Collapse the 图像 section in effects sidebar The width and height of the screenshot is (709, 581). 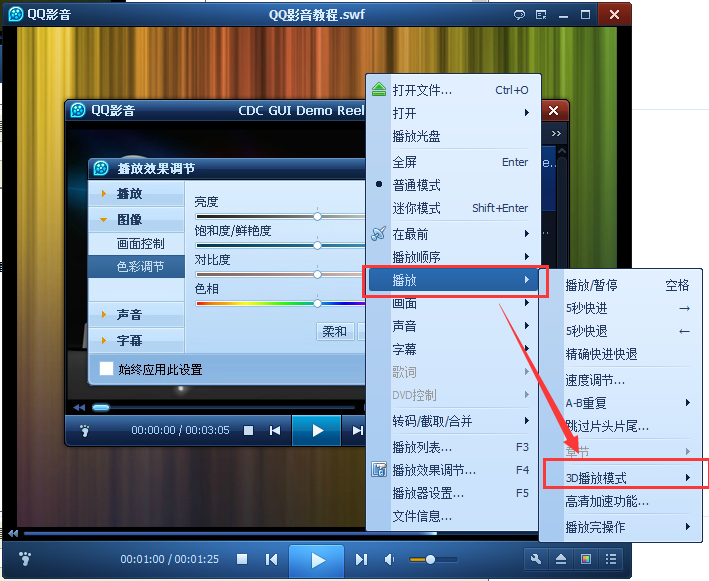click(x=137, y=219)
